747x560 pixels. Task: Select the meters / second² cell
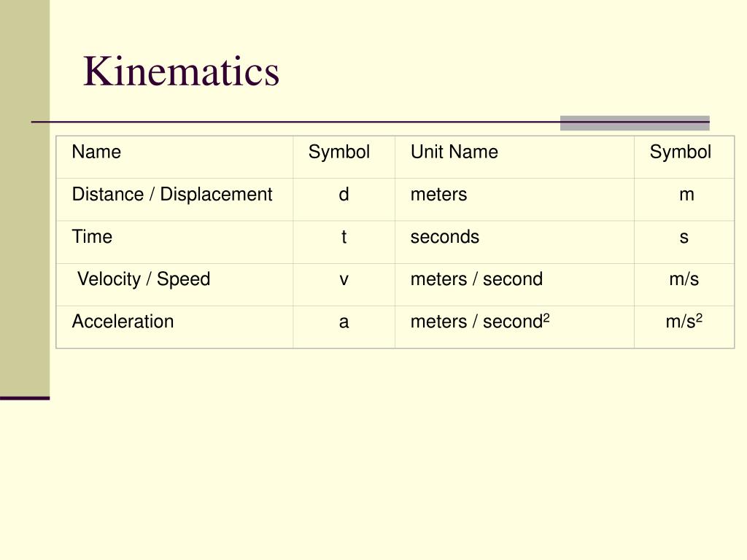pos(479,322)
